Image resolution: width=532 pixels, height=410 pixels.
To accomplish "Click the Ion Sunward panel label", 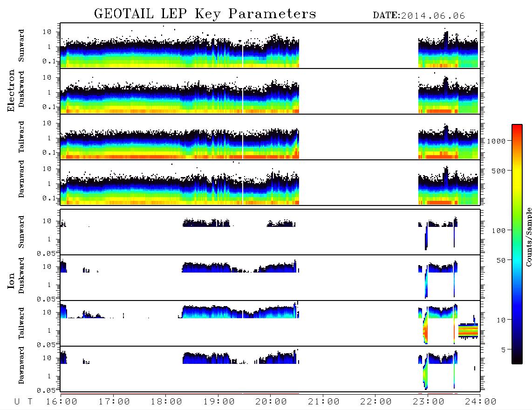I will point(21,232).
